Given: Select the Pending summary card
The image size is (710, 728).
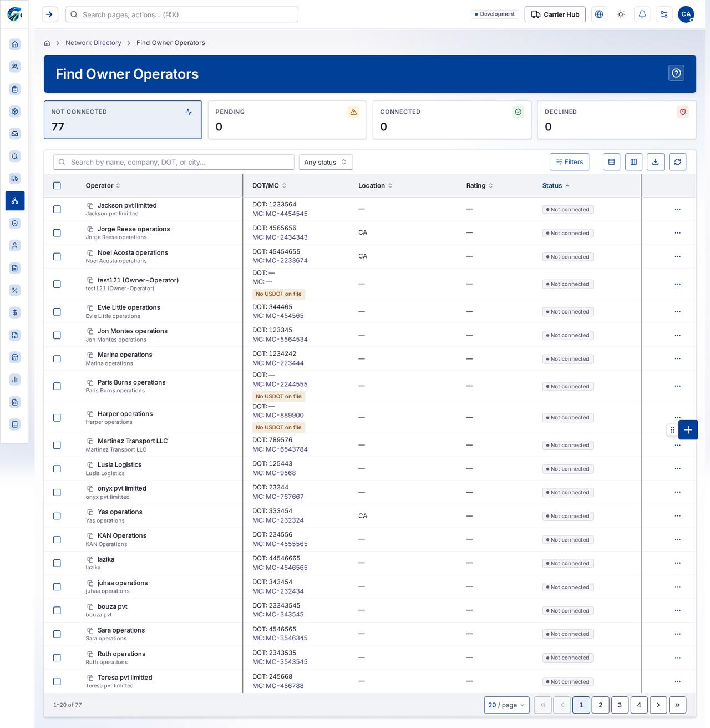Looking at the screenshot, I should (x=287, y=120).
